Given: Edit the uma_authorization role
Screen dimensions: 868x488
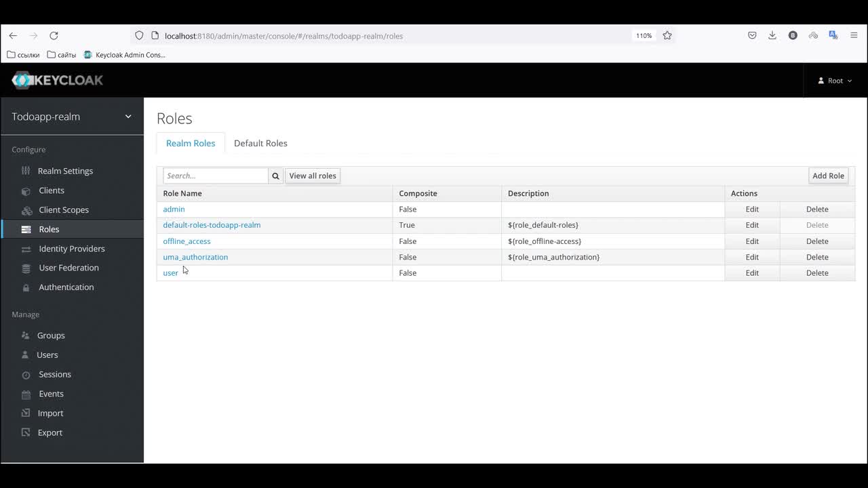Looking at the screenshot, I should (752, 257).
